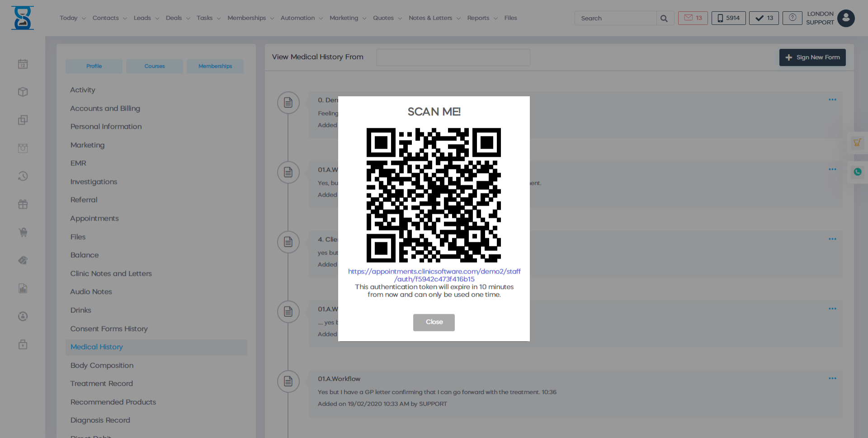This screenshot has width=868, height=438.
Task: Close the SCAN ME dialog
Action: [x=434, y=322]
